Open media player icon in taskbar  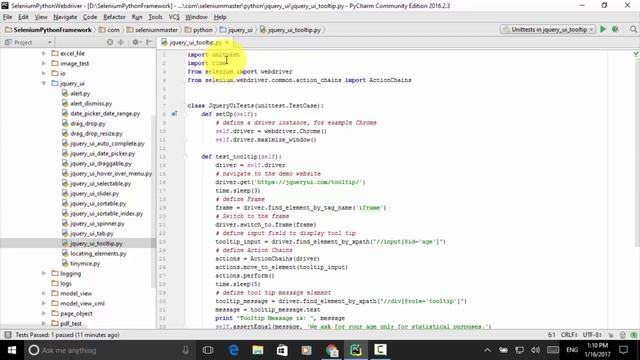(307, 350)
